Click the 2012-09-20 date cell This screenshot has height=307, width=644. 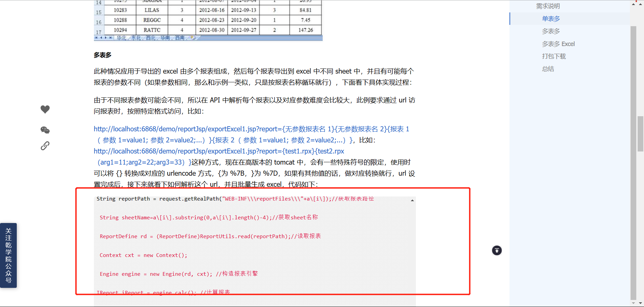pos(244,20)
